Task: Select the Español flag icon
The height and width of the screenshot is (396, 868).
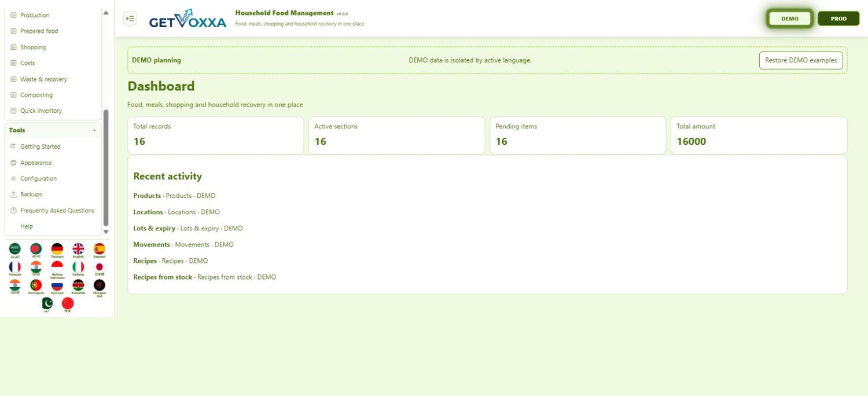Action: 100,249
